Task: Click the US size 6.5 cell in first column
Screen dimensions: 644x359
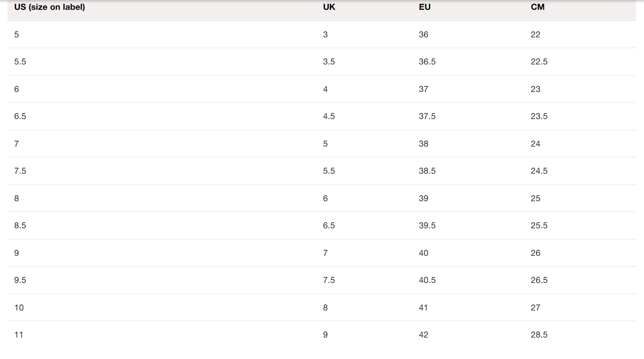Action: click(x=20, y=116)
